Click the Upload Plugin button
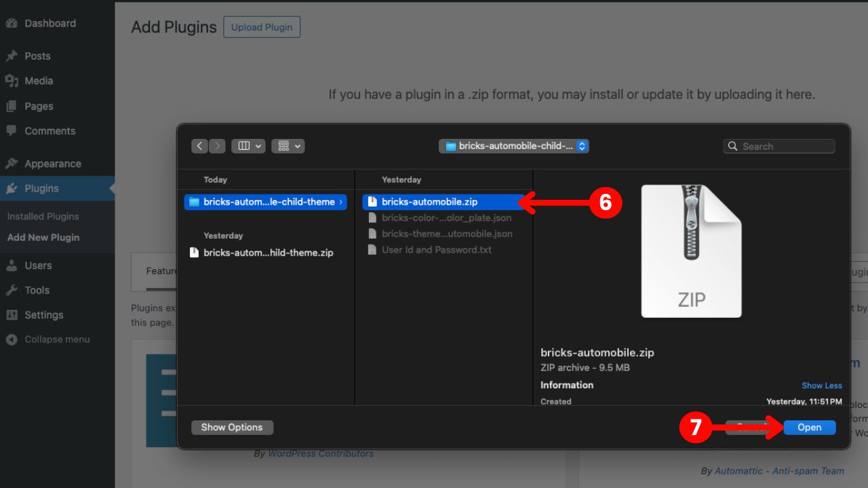This screenshot has height=488, width=868. [x=262, y=27]
